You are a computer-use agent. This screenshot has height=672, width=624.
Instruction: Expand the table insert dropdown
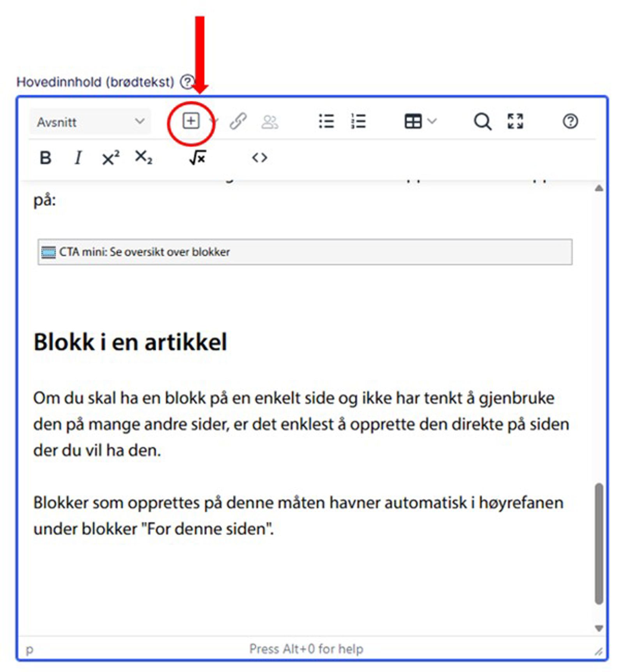[x=432, y=121]
